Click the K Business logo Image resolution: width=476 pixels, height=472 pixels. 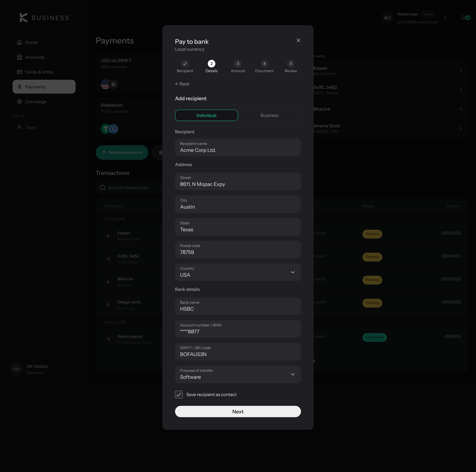tap(44, 18)
